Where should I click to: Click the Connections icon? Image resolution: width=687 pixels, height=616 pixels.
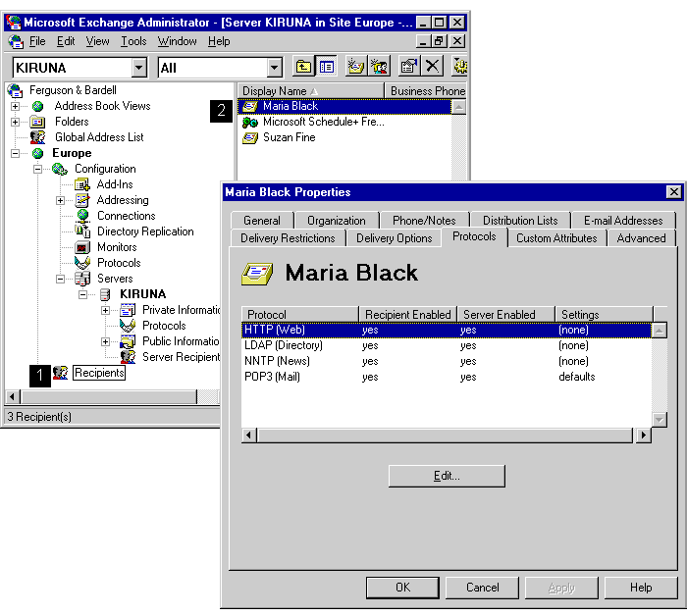(x=82, y=216)
